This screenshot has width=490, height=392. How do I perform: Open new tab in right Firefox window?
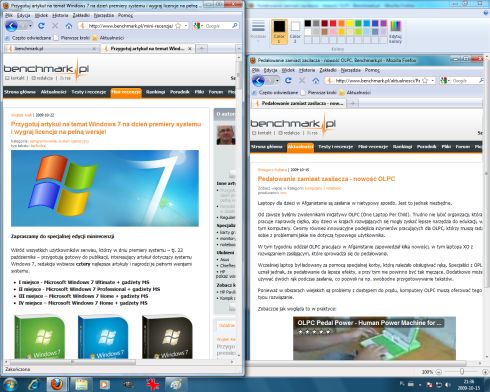tap(353, 103)
